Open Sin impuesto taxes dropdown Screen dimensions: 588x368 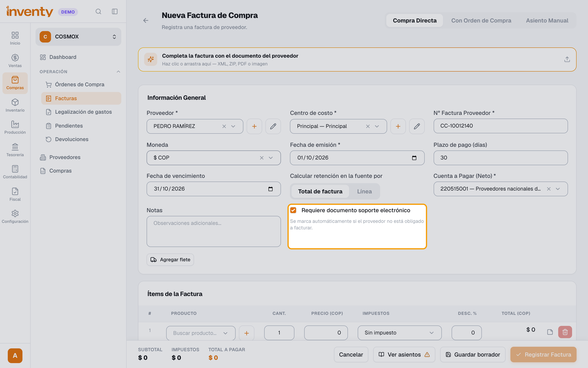(x=399, y=333)
